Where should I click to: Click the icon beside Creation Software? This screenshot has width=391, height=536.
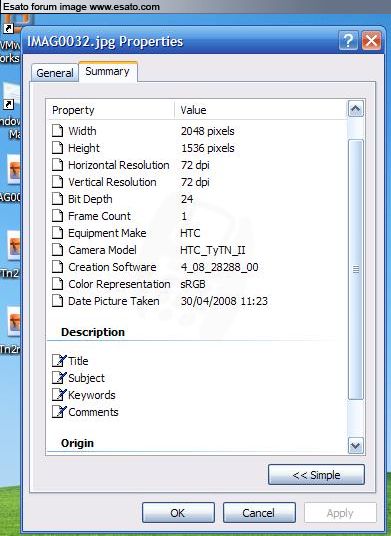(57, 267)
